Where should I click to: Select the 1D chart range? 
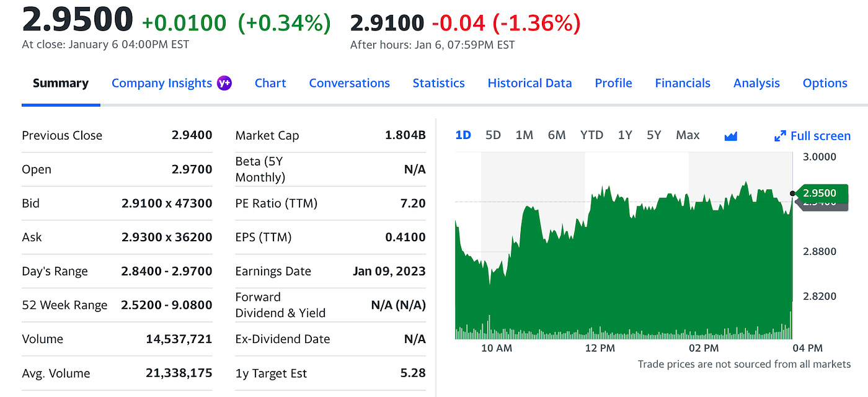coord(463,135)
